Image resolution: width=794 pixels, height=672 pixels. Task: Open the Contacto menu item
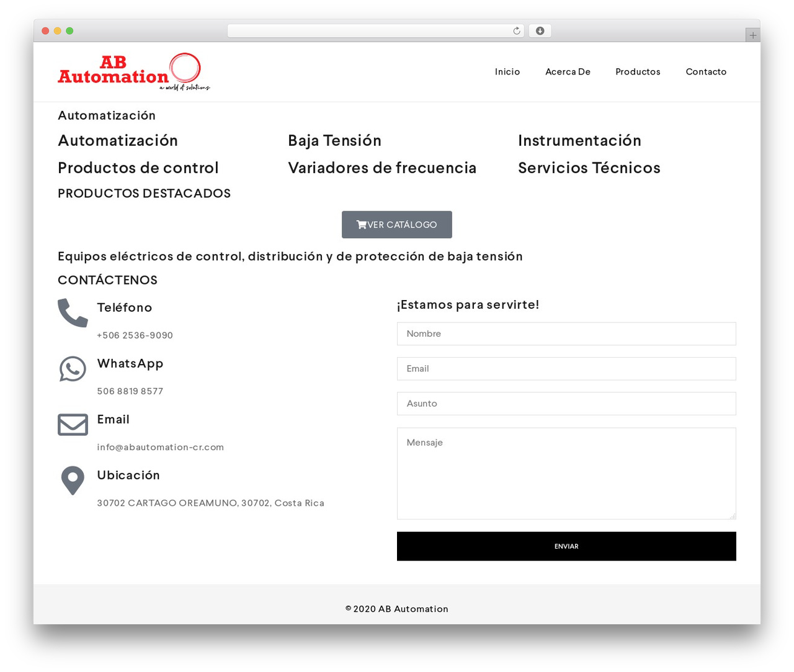click(x=706, y=72)
